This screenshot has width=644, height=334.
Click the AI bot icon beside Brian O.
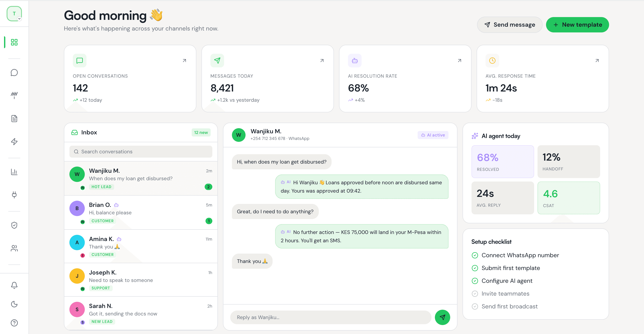coord(116,205)
